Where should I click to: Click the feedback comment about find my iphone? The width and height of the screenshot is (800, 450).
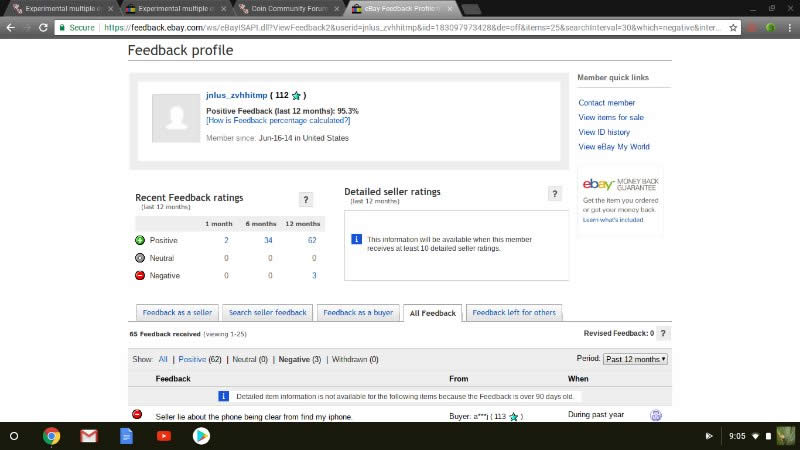(254, 417)
